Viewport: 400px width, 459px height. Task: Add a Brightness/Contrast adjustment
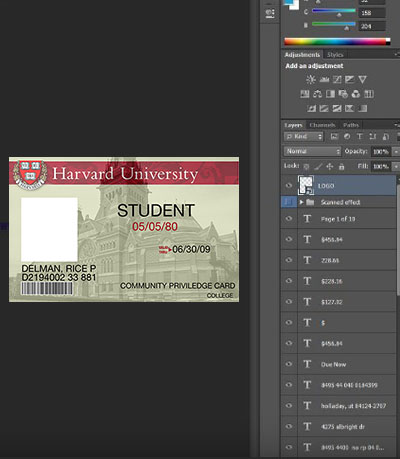[x=311, y=79]
